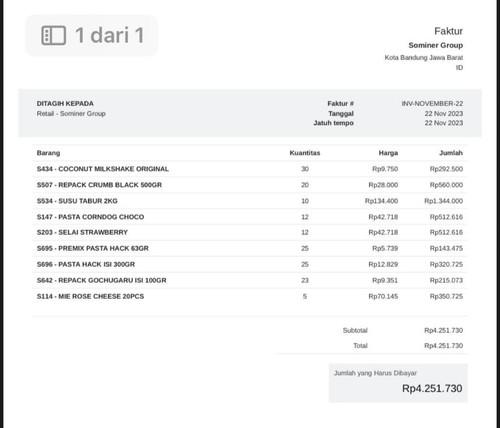Click quantity 5 for Mie Rose Cheese
This screenshot has height=428, width=500.
[305, 296]
